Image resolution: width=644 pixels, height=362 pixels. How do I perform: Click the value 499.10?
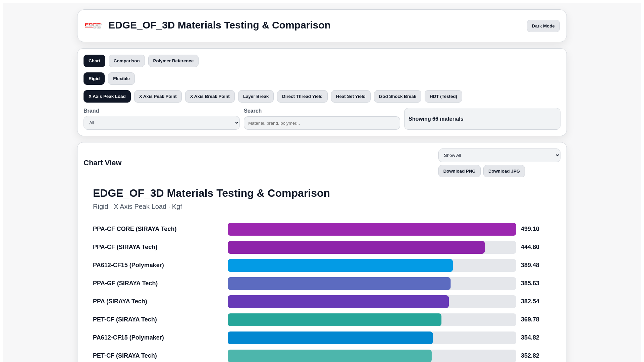click(x=530, y=229)
